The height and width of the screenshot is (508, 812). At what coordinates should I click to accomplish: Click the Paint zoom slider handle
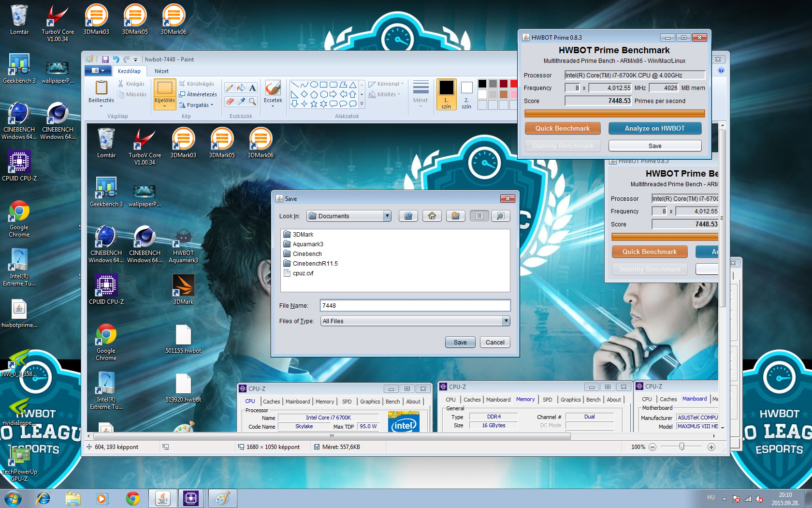[x=681, y=447]
